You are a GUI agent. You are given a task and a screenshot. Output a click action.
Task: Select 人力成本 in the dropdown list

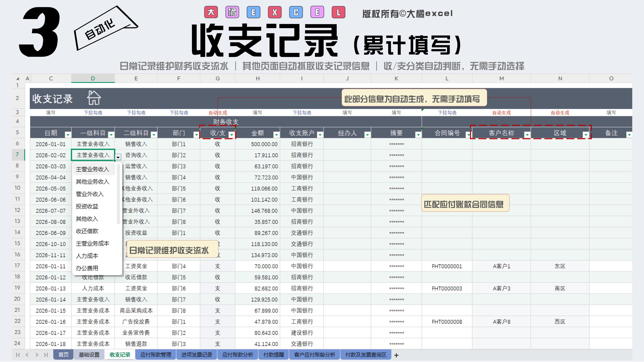[x=87, y=256]
